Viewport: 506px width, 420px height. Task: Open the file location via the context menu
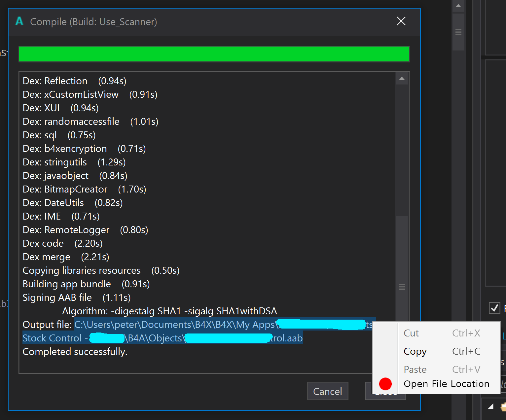coord(446,384)
